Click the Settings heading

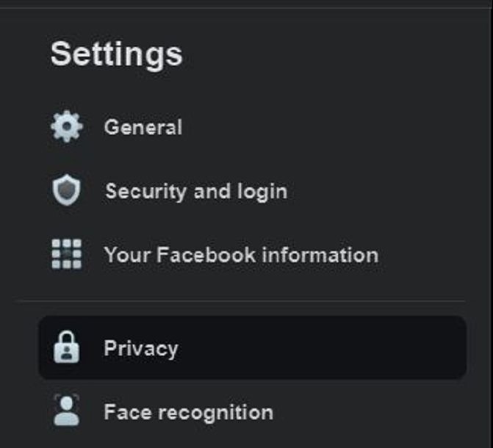pos(116,54)
